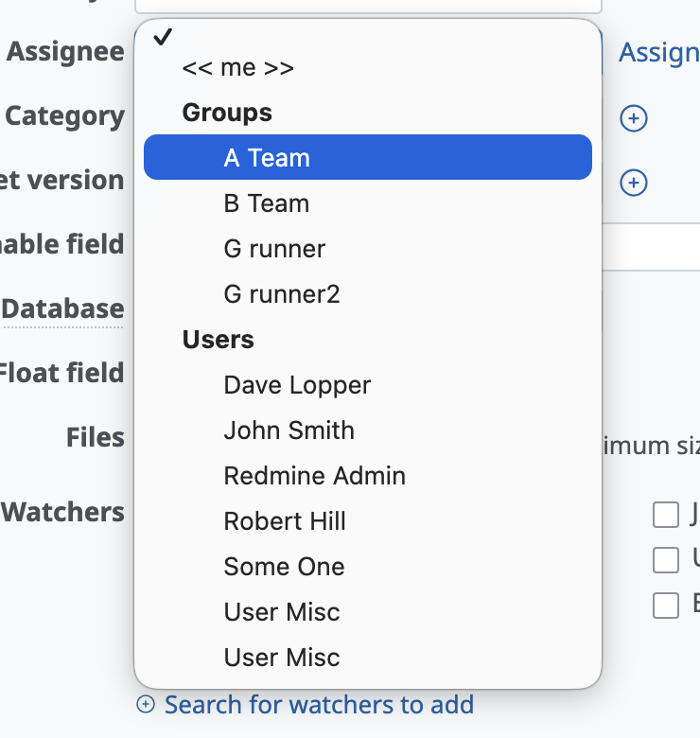The image size is (700, 738).
Task: Toggle the watcher checkbox starting with U
Action: [666, 560]
